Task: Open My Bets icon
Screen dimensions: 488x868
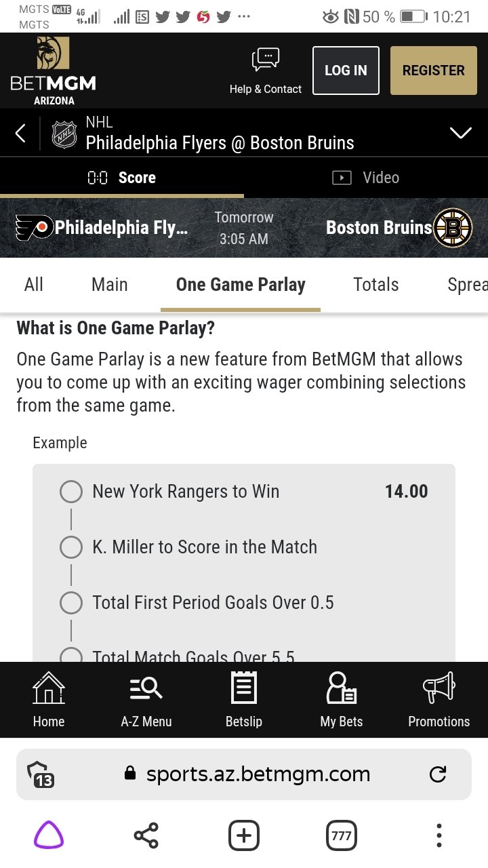Action: point(341,688)
